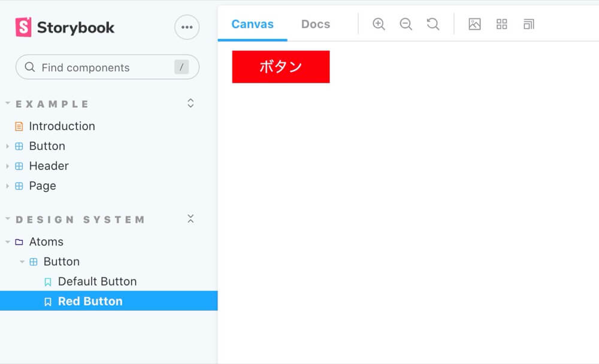
Task: Open the Introduction page
Action: 62,126
